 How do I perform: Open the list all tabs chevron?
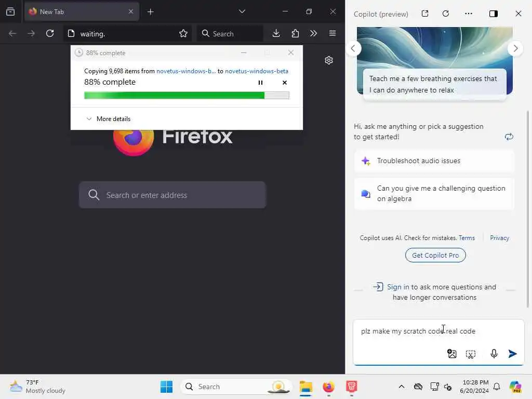242,11
